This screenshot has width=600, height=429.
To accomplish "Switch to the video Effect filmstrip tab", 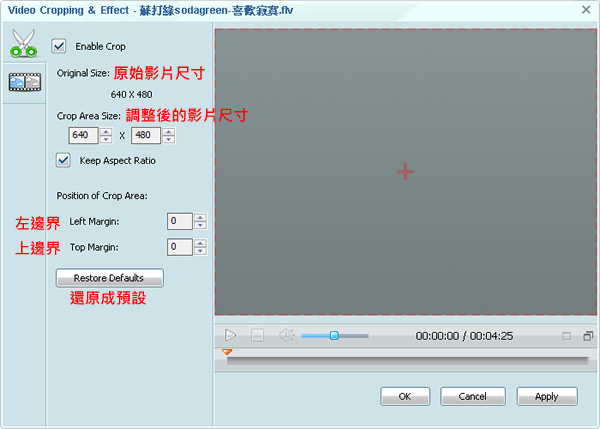I will pyautogui.click(x=25, y=82).
